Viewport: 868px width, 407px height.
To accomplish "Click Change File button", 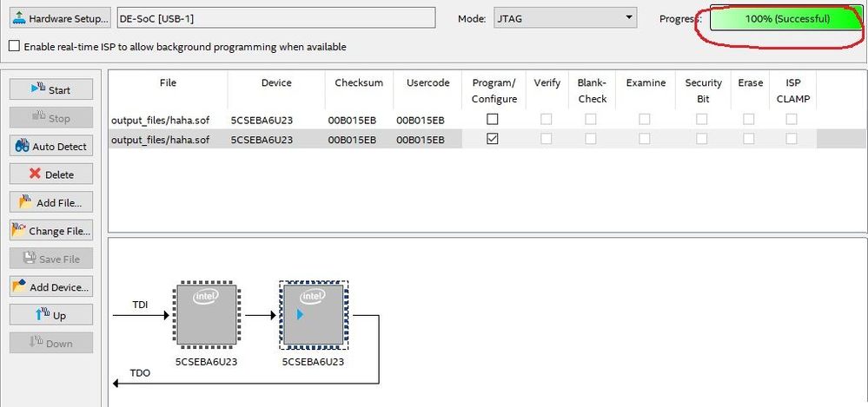I will click(51, 231).
